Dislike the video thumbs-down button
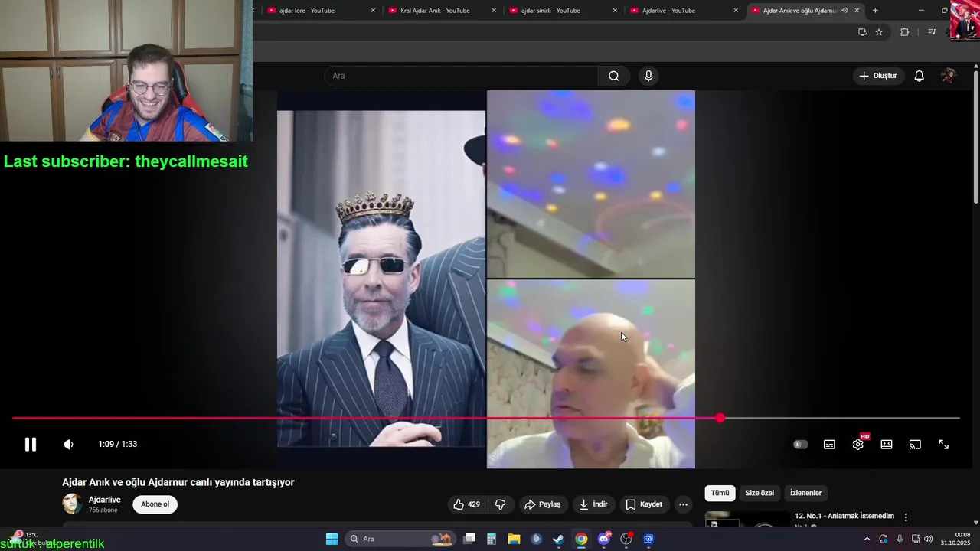 pos(501,504)
